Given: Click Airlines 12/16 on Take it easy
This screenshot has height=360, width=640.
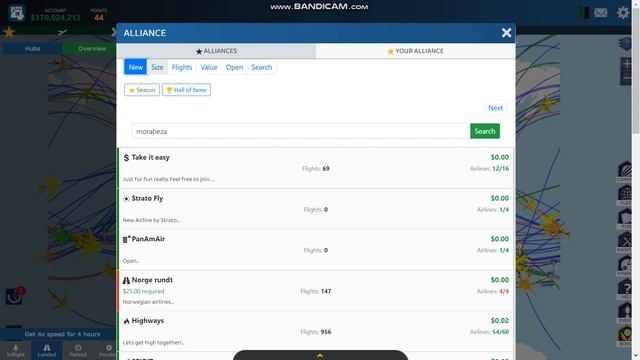Looking at the screenshot, I should (x=489, y=169).
